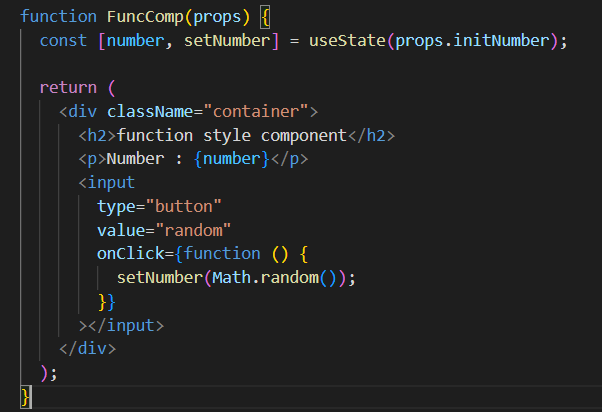Click the setNumber call inside onClick handler
The height and width of the screenshot is (412, 602).
click(x=160, y=278)
